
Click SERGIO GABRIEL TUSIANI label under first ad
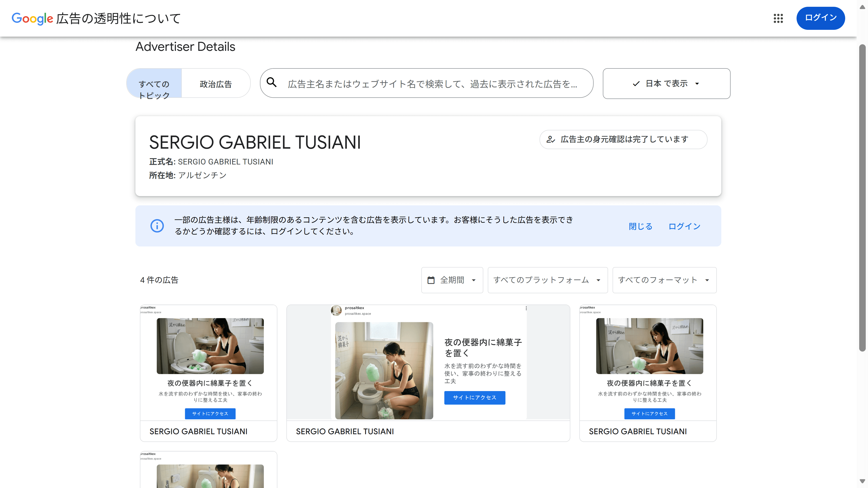tap(198, 432)
